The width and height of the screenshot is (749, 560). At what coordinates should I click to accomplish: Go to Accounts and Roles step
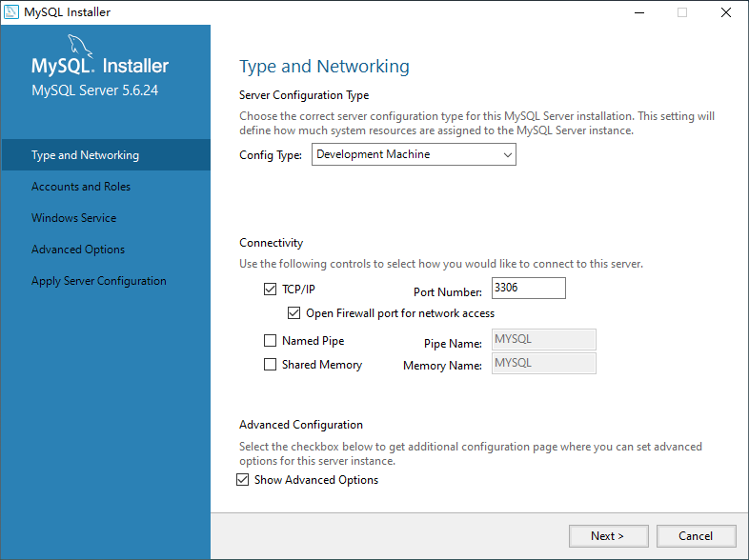(x=81, y=187)
